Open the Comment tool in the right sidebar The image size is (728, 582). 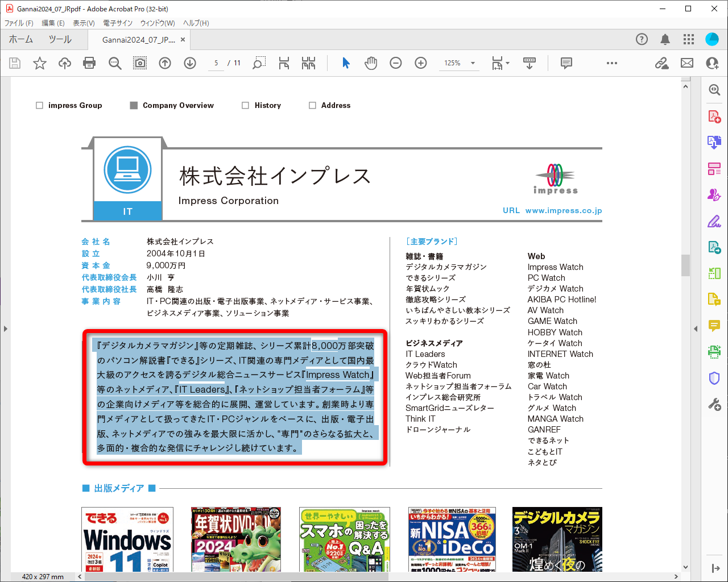click(x=714, y=325)
